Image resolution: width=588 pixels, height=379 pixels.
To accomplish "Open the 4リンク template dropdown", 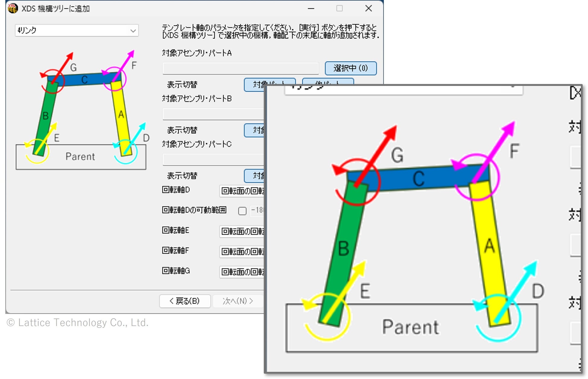I will (x=77, y=30).
